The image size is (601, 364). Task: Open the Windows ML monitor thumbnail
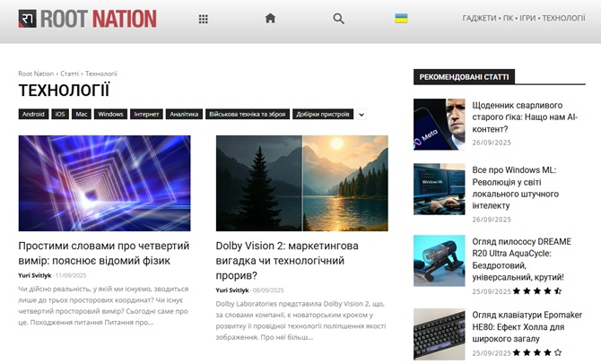[x=440, y=189]
